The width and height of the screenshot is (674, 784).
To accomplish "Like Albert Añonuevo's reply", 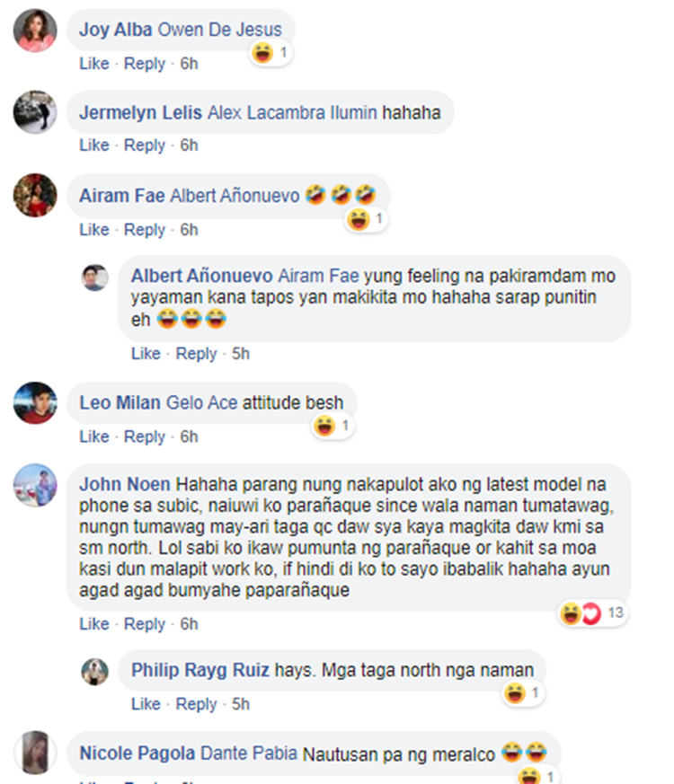I will [146, 354].
